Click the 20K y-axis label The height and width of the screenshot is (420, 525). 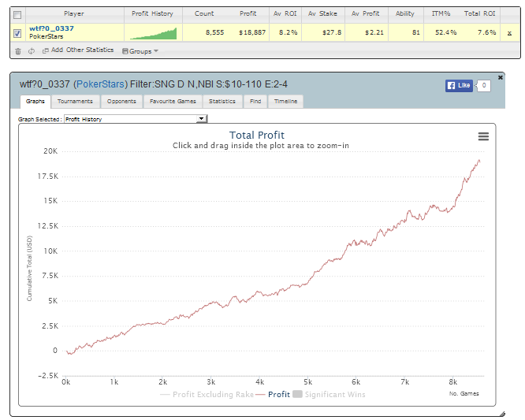tap(50, 151)
